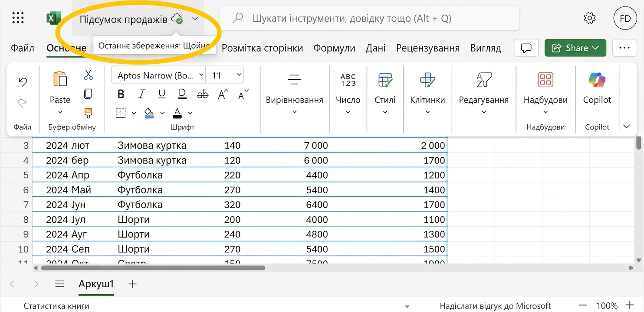Viewport: 644px width, 312px height.
Task: Redo the last action
Action: [x=23, y=103]
